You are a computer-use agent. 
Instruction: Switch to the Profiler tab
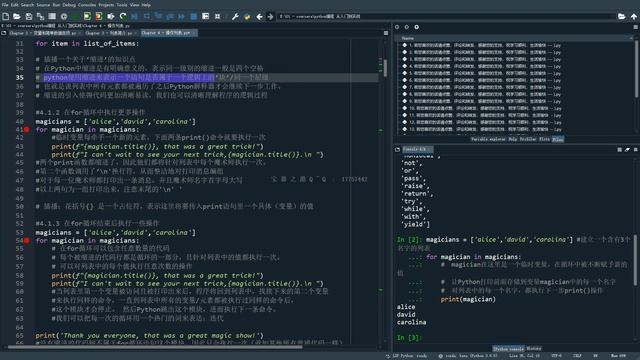pos(528,140)
